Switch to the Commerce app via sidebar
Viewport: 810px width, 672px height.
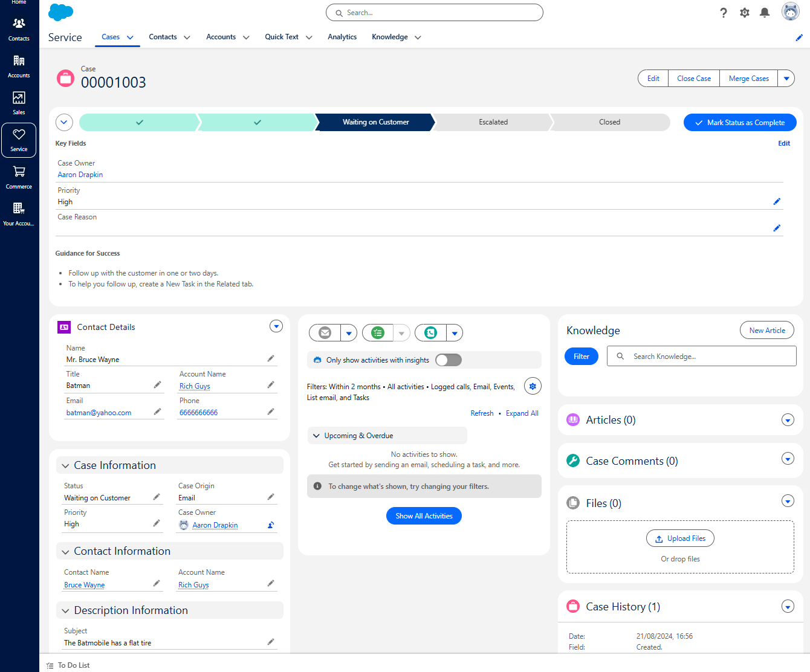point(19,175)
